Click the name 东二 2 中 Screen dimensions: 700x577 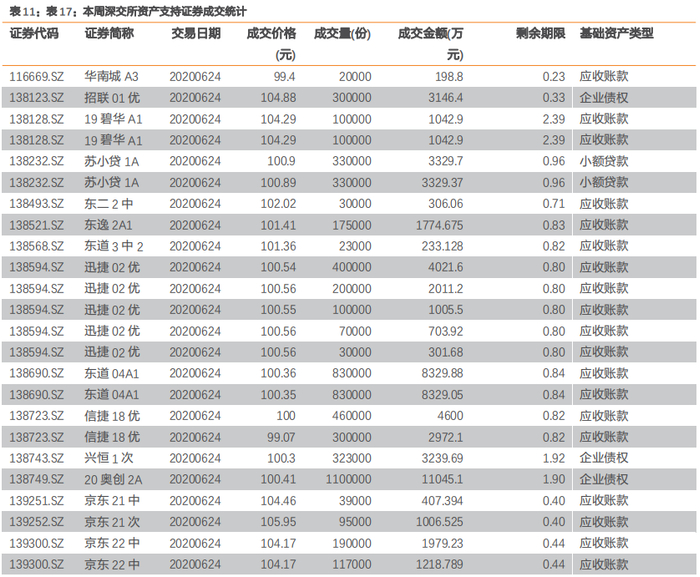(x=109, y=204)
